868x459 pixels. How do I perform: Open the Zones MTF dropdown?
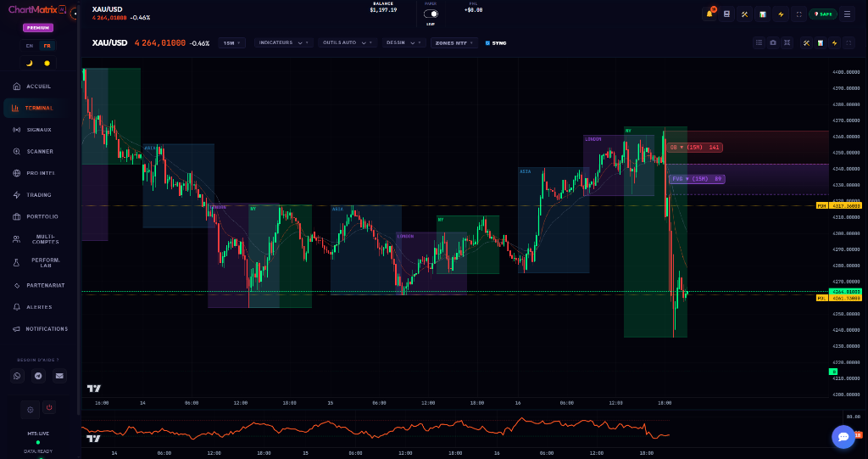tap(454, 42)
